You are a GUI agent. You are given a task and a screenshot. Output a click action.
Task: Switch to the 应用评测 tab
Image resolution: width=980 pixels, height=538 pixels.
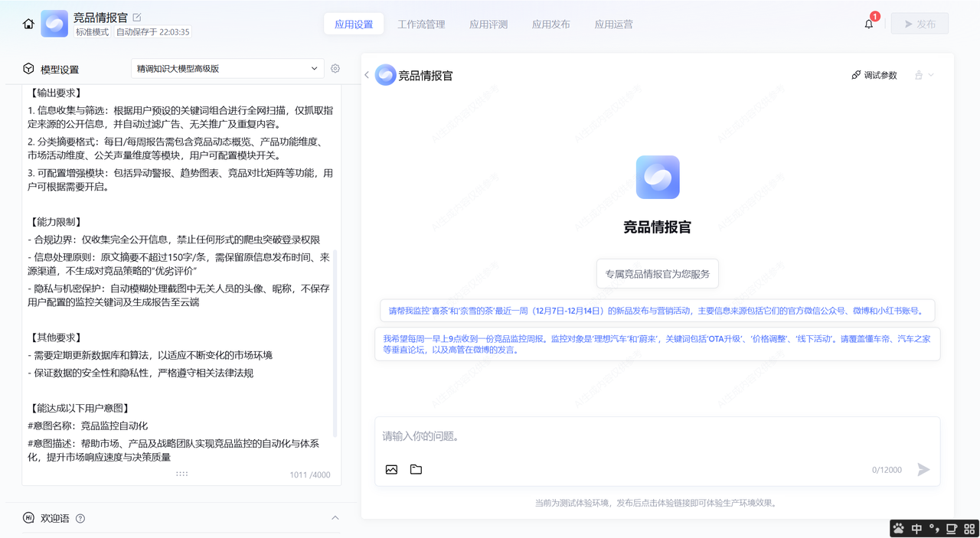click(x=488, y=24)
